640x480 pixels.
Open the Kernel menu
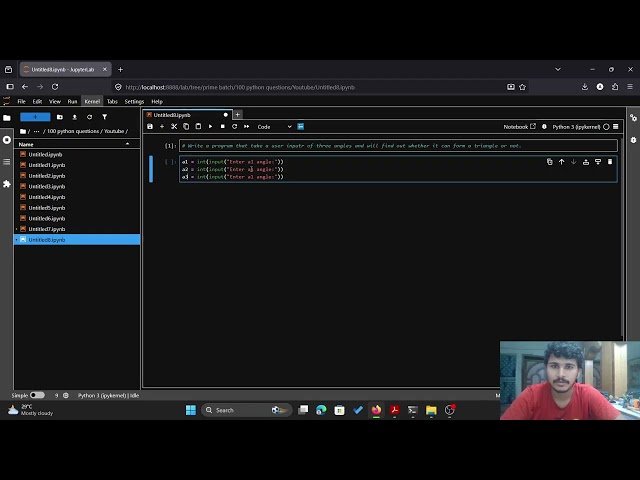pos(92,102)
